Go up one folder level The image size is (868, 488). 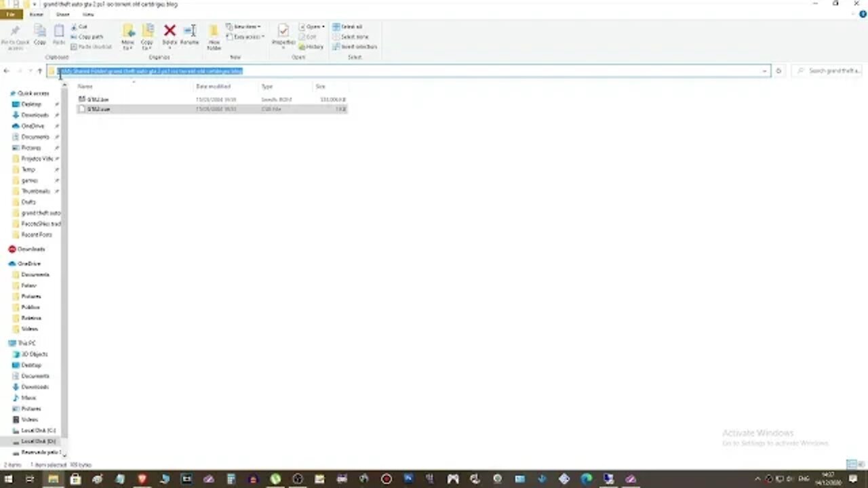click(x=39, y=70)
